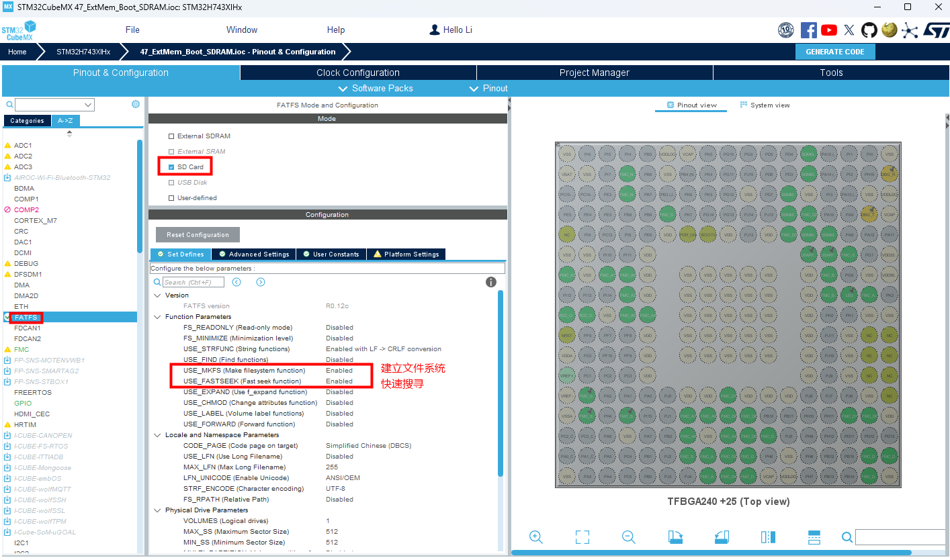Open the Facebook link icon
950x560 pixels.
pyautogui.click(x=809, y=30)
